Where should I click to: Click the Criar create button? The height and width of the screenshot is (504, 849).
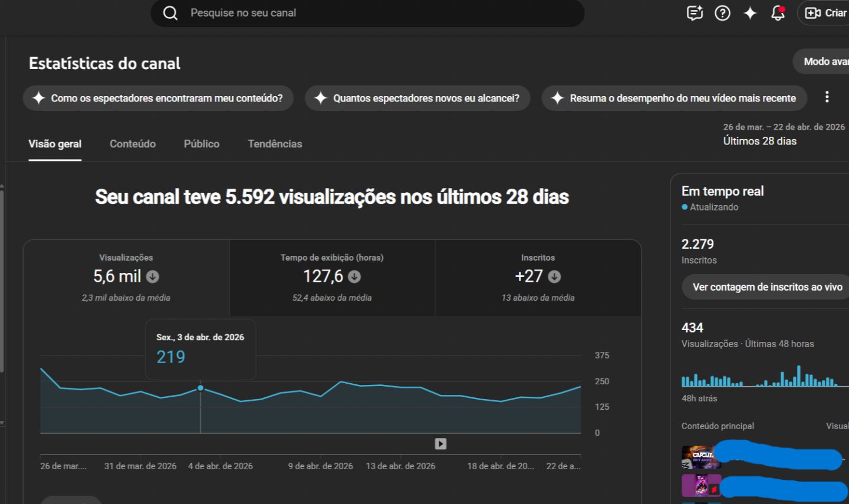(825, 13)
